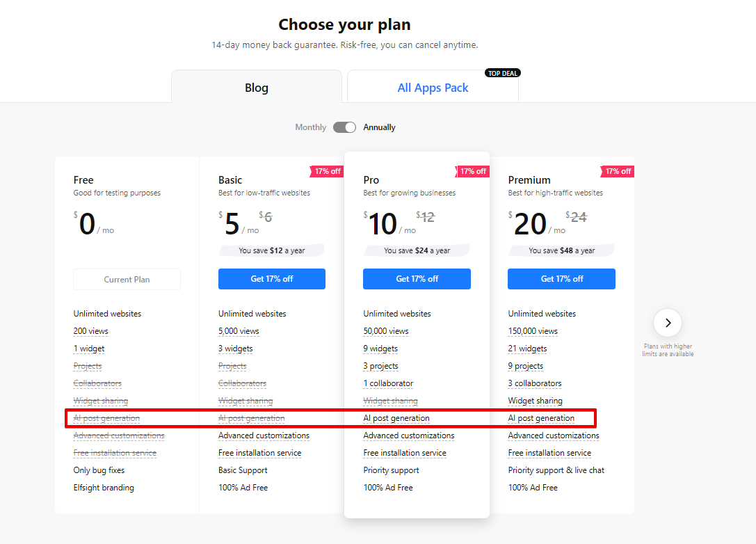Click Get 17% off for Pro
Screen dimensions: 756x544
417,279
